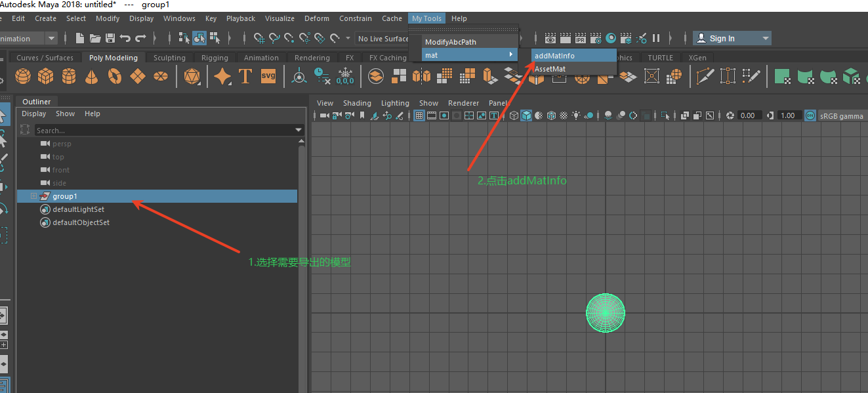Toggle the color management ON button

tap(810, 115)
